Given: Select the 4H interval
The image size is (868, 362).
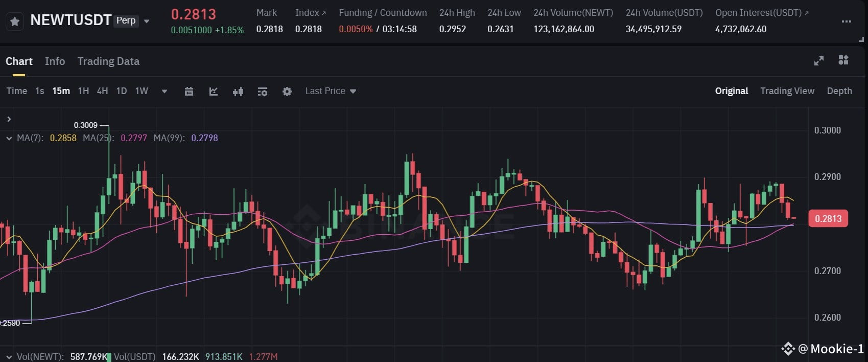Looking at the screenshot, I should [102, 91].
